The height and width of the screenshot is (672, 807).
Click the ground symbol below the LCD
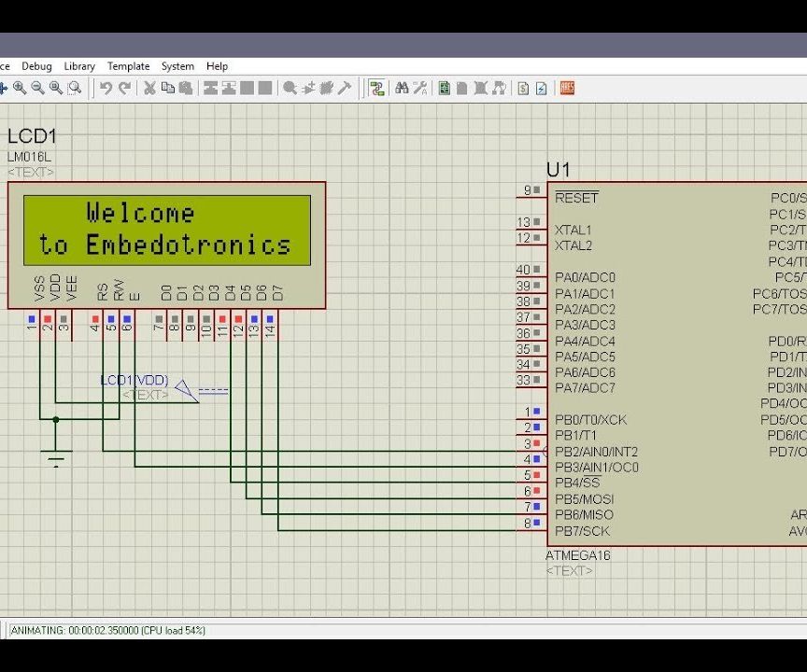click(56, 457)
